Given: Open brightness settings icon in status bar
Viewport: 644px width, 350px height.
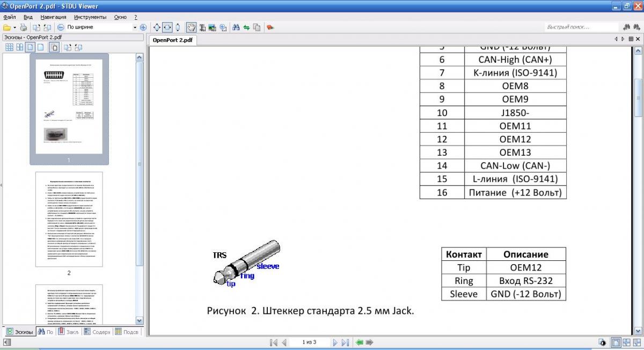Looking at the screenshot, I should pyautogui.click(x=603, y=342).
